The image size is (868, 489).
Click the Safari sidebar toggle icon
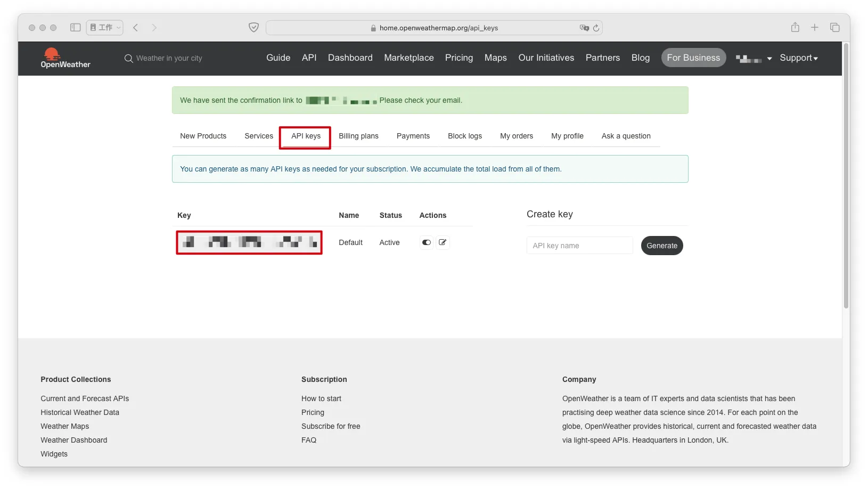point(75,28)
